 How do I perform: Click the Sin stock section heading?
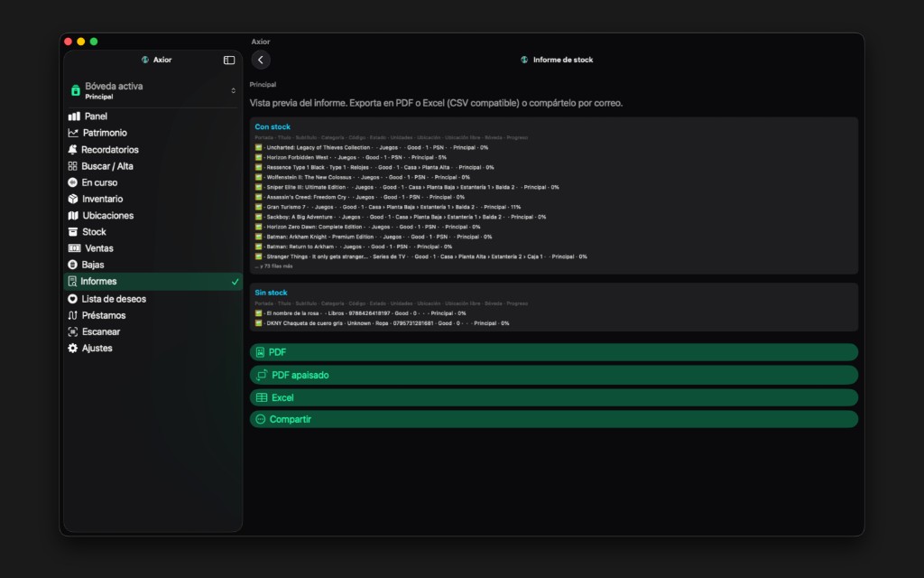click(271, 293)
